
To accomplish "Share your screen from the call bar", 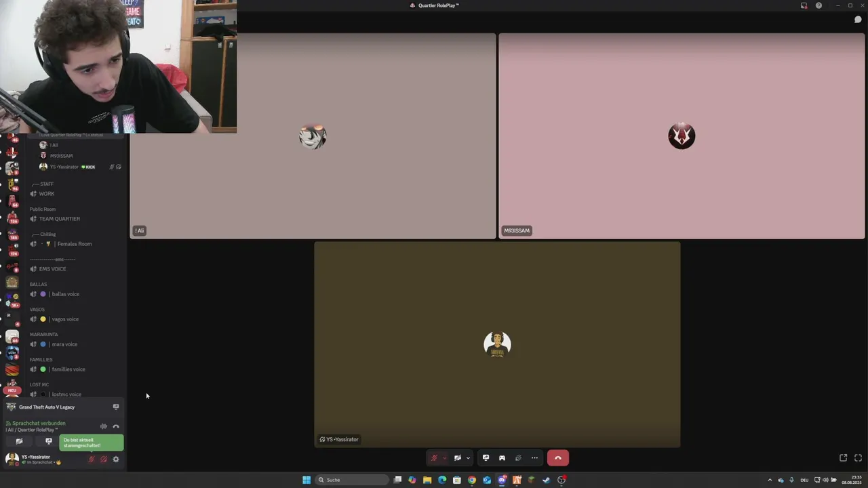I will tap(486, 458).
